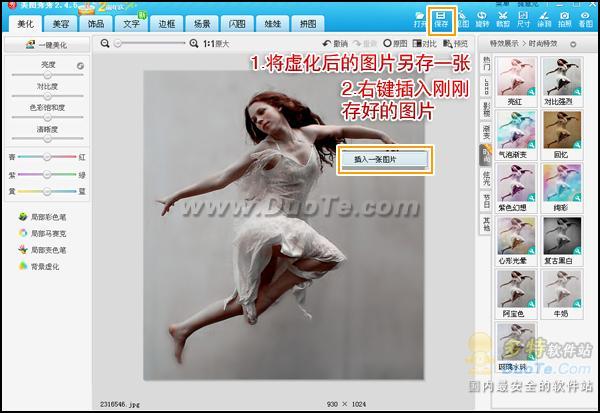Click the 预览 preview icon
The image size is (600, 413).
pyautogui.click(x=455, y=44)
